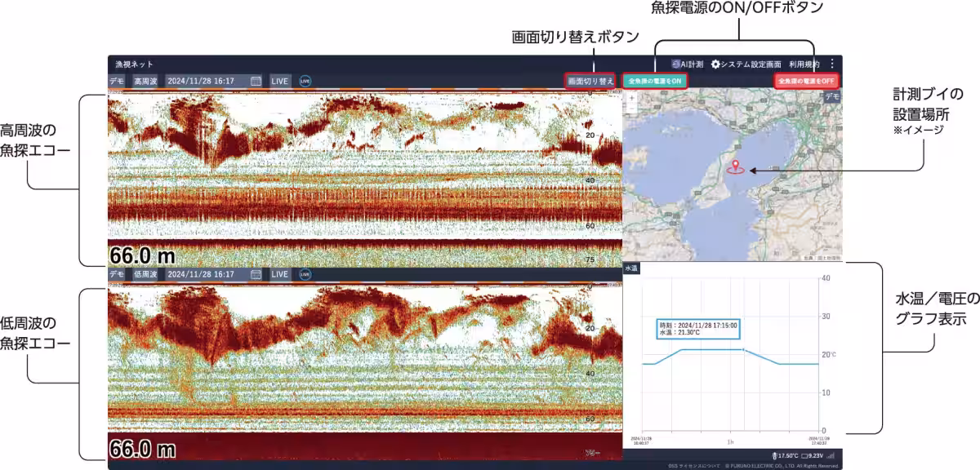The height and width of the screenshot is (470, 980).
Task: Open the three-dot overflow menu
Action: click(831, 64)
